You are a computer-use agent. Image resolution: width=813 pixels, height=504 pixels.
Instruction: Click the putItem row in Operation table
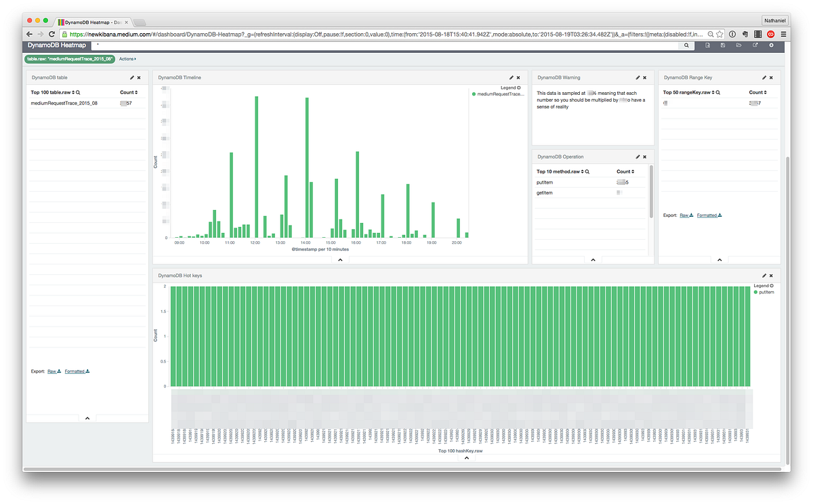pyautogui.click(x=589, y=183)
